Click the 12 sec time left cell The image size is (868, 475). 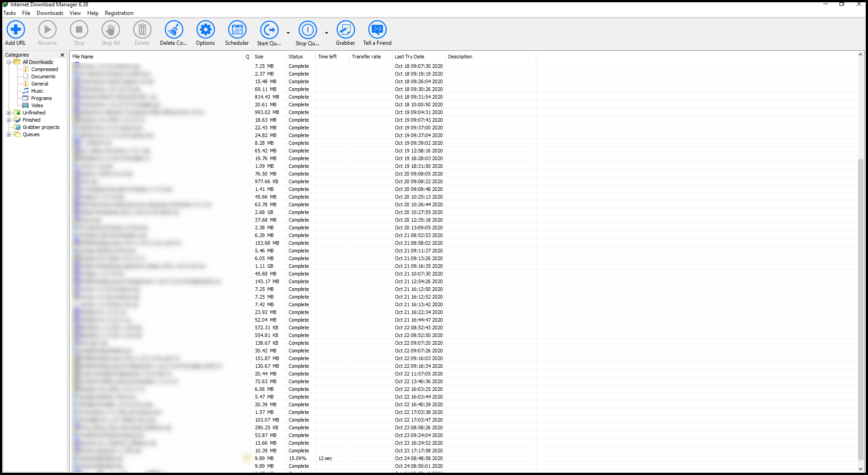tap(325, 458)
